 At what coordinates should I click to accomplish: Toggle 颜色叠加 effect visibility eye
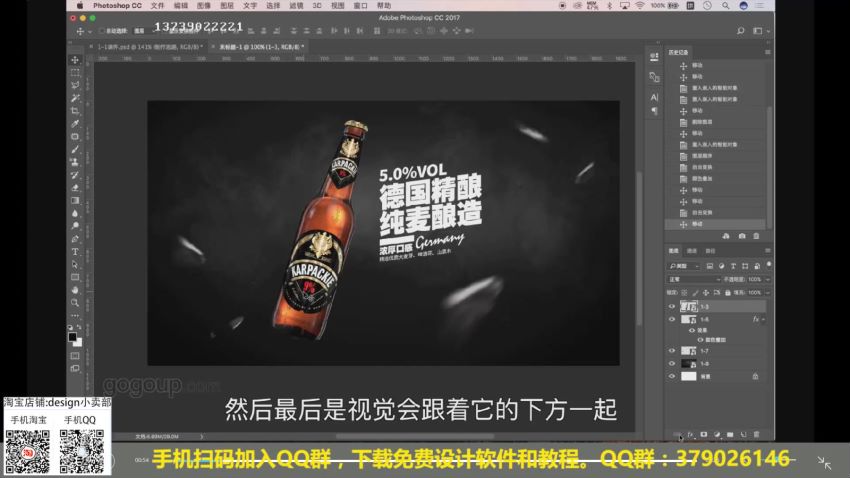point(700,340)
